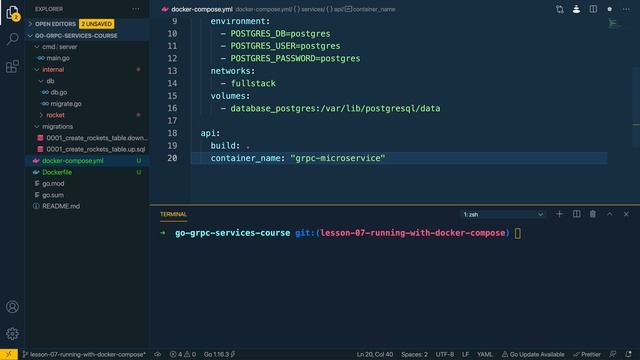Collapse the cmd/server folder
Image resolution: width=640 pixels, height=360 pixels.
(x=59, y=47)
